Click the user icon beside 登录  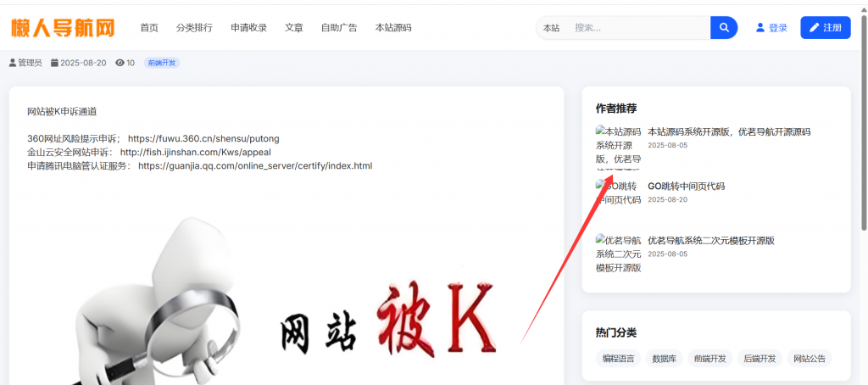click(x=760, y=28)
